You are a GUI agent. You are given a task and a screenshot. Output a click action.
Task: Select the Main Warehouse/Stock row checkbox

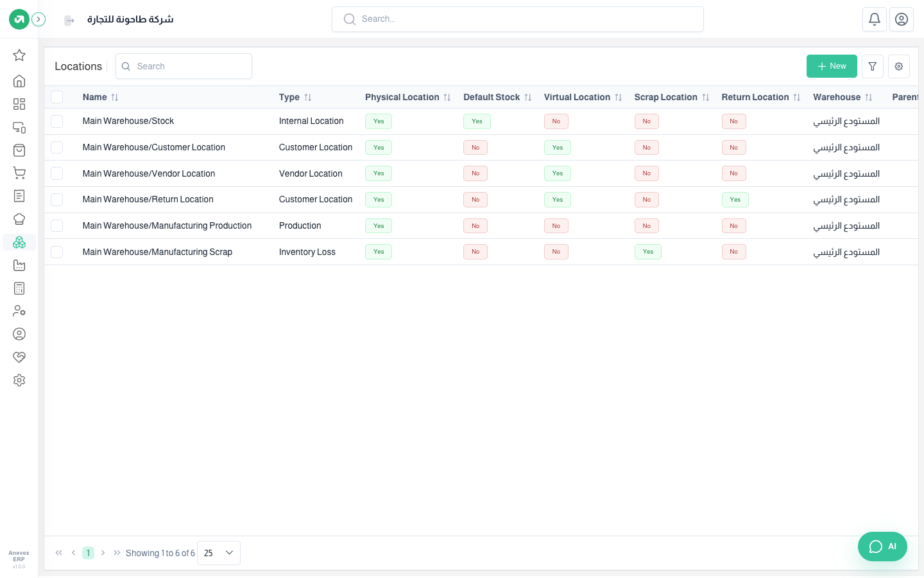pos(57,121)
